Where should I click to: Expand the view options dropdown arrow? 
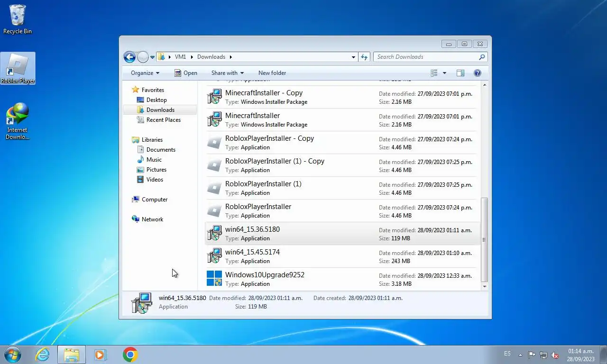click(x=444, y=73)
